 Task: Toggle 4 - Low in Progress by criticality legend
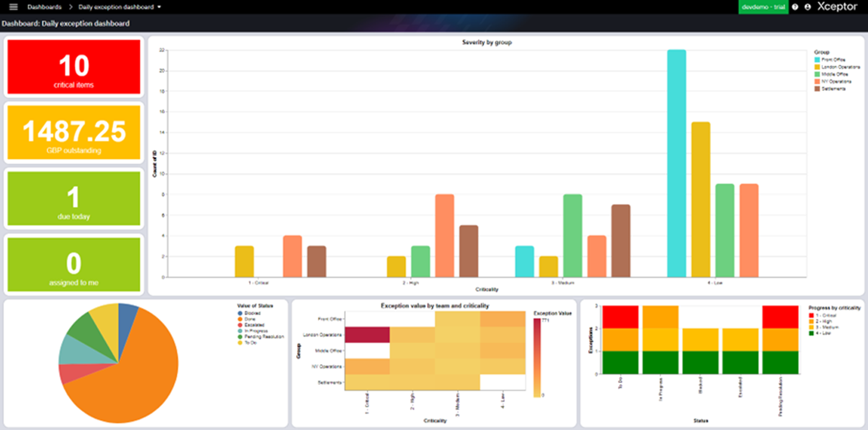tap(825, 334)
